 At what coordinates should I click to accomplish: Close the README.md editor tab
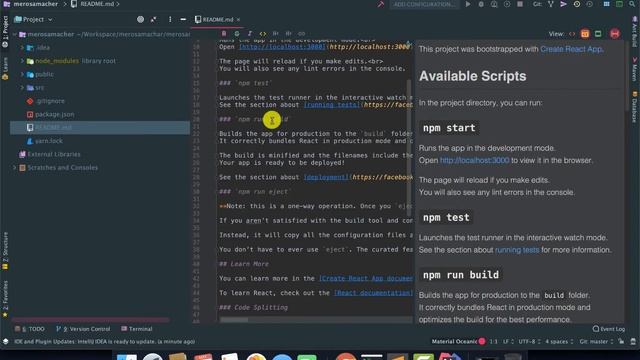[238, 20]
